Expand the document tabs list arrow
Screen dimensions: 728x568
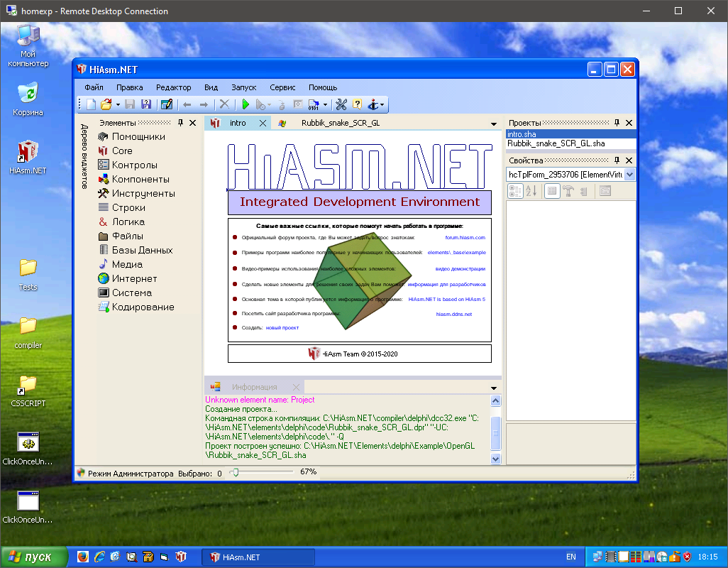494,124
